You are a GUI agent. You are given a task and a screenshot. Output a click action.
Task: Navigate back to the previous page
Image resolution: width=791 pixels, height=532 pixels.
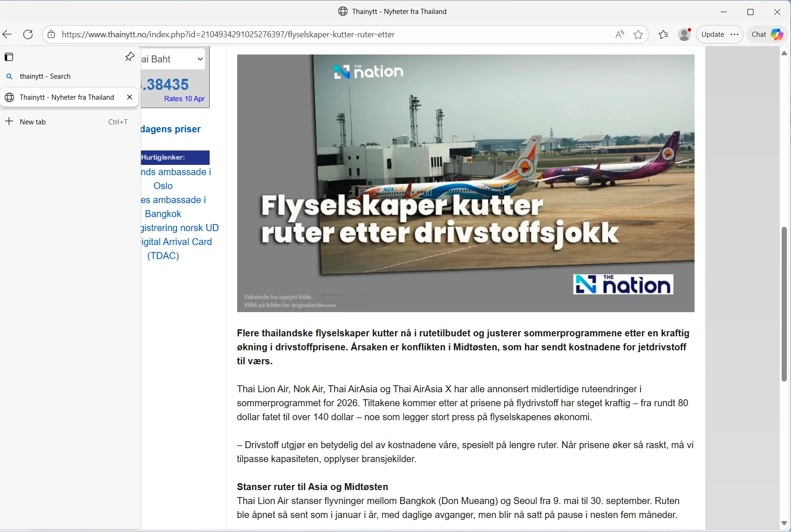pos(7,34)
